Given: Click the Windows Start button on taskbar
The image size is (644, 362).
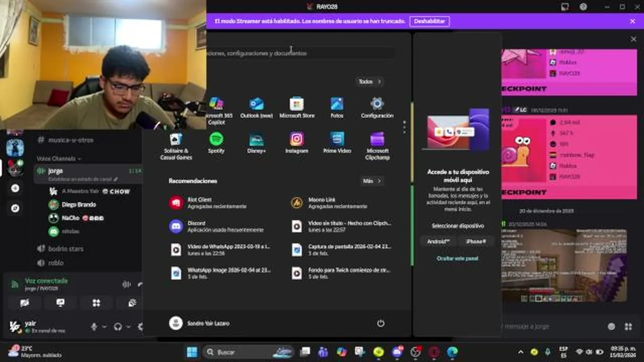Looking at the screenshot, I should point(192,352).
